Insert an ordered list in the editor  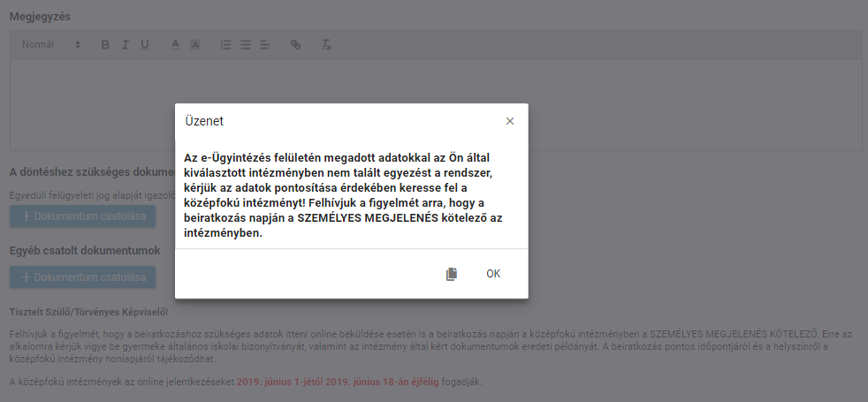[225, 45]
